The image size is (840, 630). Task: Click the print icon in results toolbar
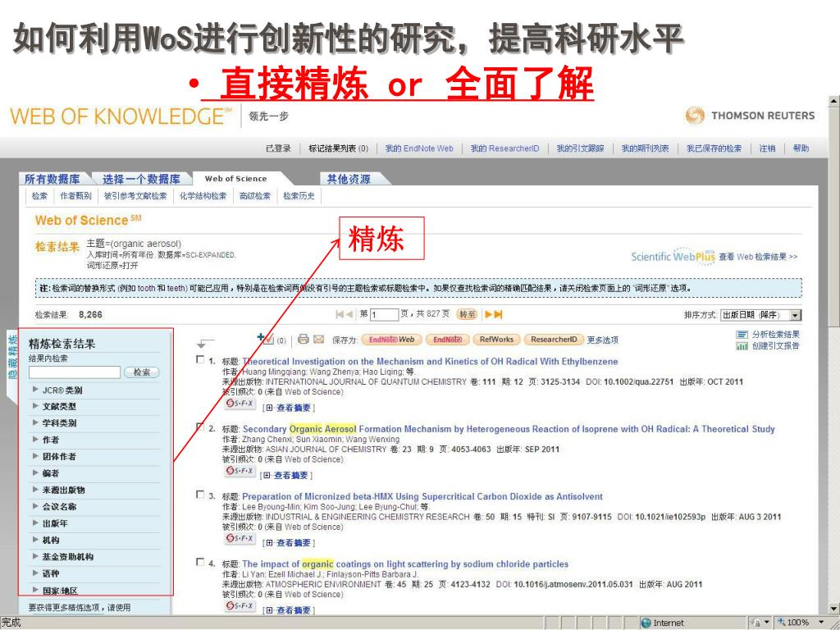[304, 339]
